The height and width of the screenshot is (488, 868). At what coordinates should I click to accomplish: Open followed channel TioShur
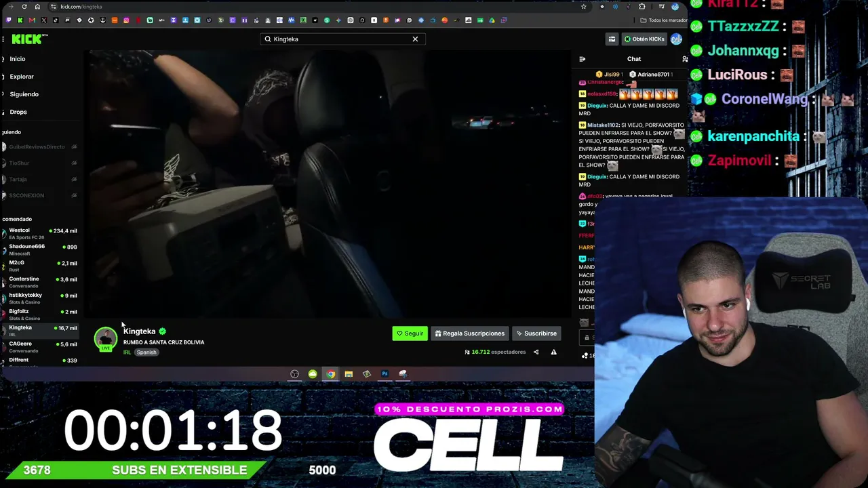(x=39, y=163)
